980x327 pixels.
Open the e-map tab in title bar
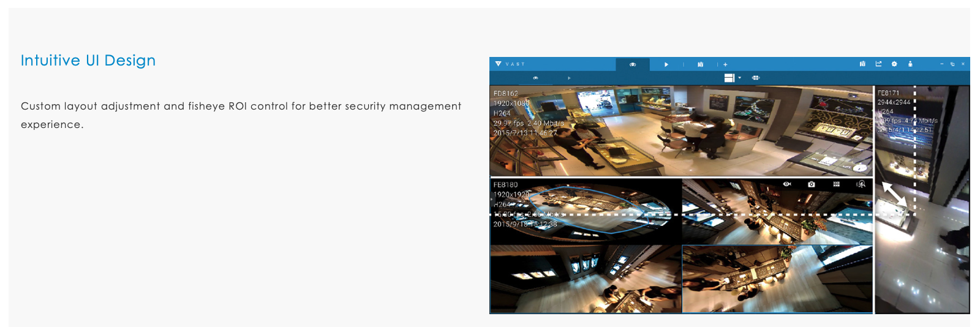tap(700, 64)
